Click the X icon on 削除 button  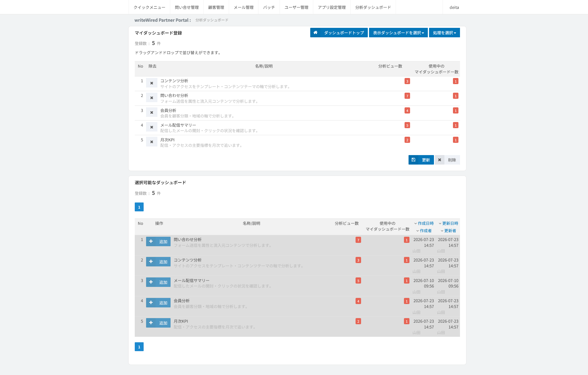(x=439, y=160)
